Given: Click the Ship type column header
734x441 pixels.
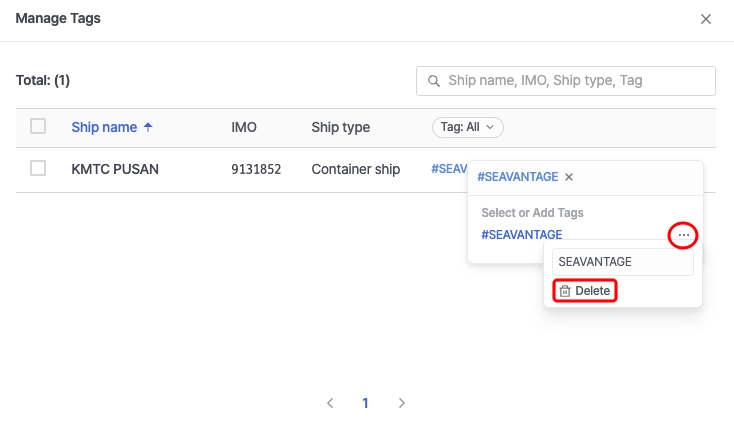Looking at the screenshot, I should tap(340, 127).
